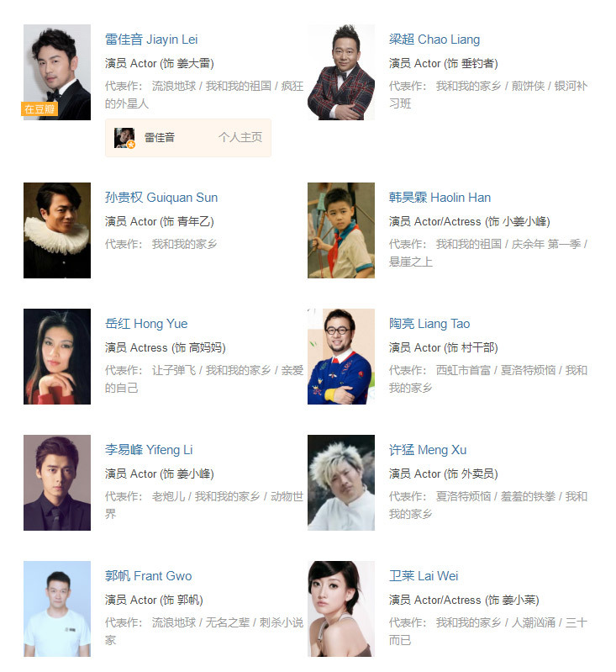This screenshot has width=616, height=672.
Task: Open 许猛 Meng Xu profile link
Action: [x=428, y=450]
